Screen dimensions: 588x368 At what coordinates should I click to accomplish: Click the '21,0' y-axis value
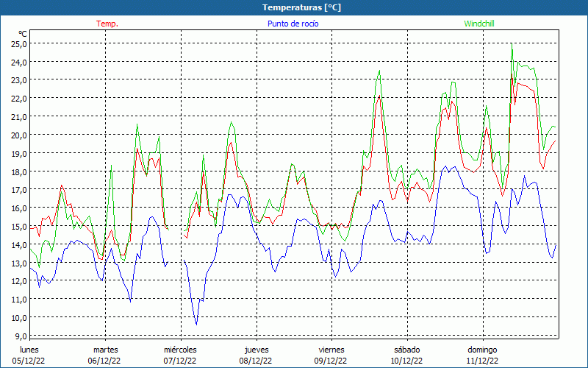pos(19,117)
